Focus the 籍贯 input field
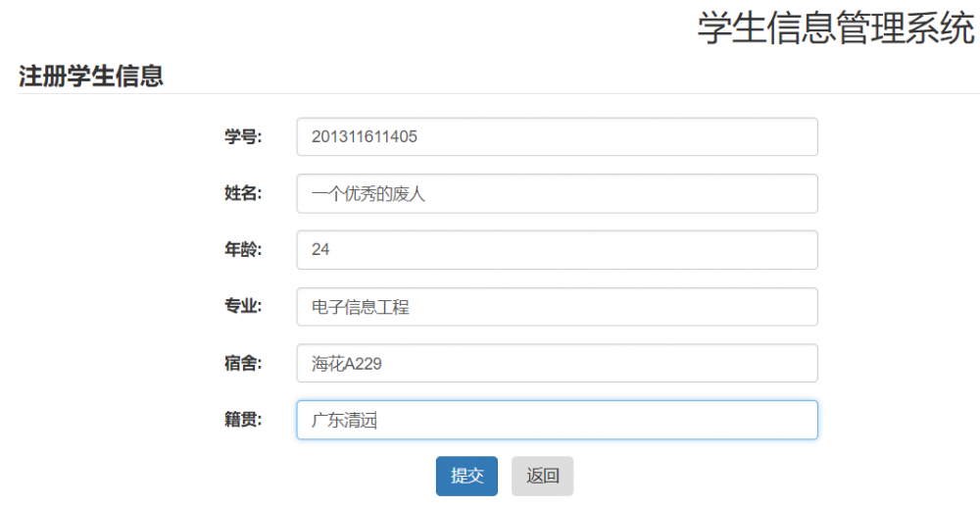 557,420
